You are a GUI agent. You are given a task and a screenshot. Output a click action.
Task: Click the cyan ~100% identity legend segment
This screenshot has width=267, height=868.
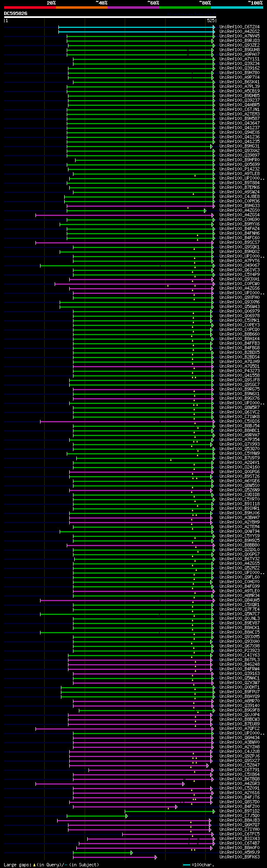click(237, 8)
